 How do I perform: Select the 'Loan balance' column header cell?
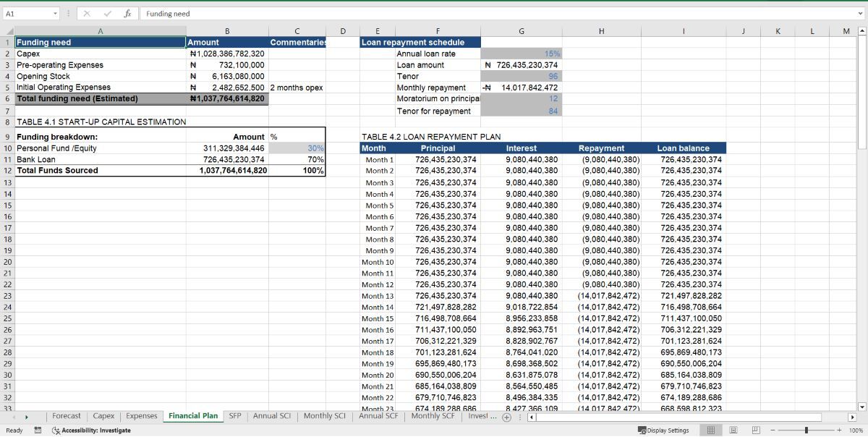tap(684, 148)
